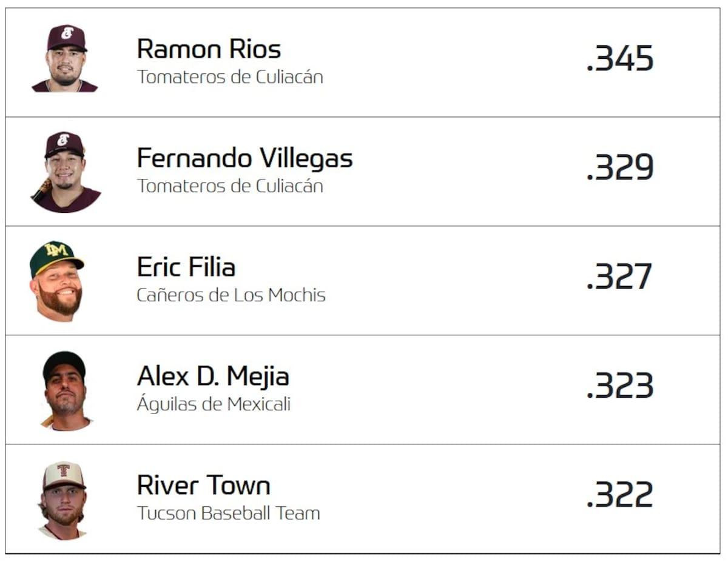Click the .322 average for River Town
Viewport: 728px width, 562px height.
tap(619, 495)
